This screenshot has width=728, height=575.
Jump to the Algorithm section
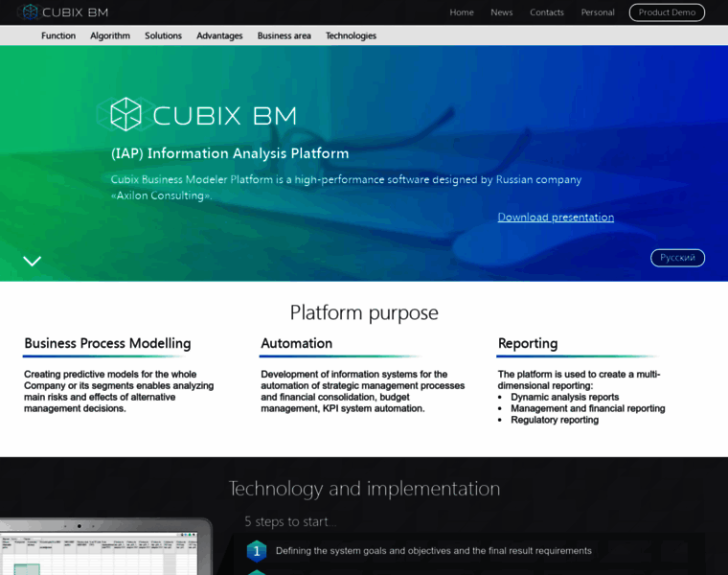pyautogui.click(x=110, y=35)
